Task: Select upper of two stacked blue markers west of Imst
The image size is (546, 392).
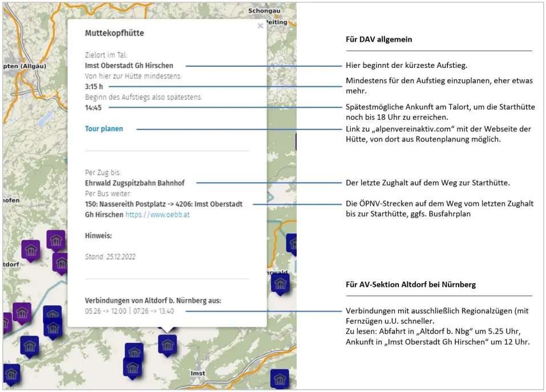Action: pyautogui.click(x=134, y=352)
